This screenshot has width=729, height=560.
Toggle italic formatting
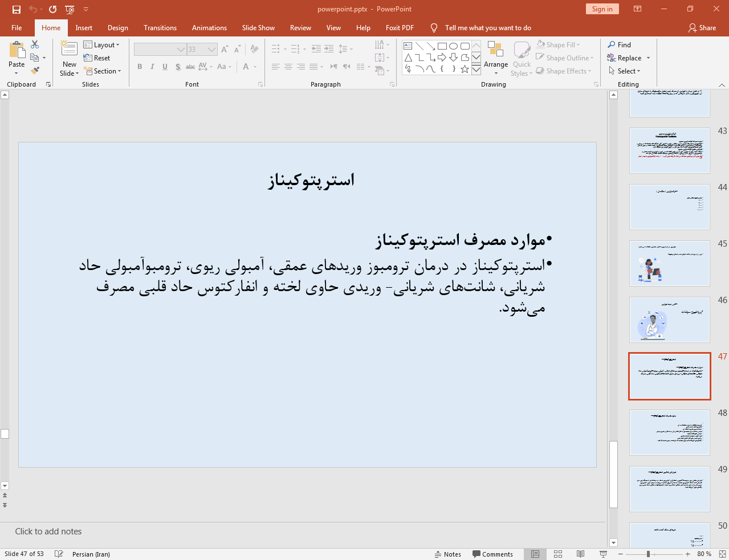pos(152,67)
